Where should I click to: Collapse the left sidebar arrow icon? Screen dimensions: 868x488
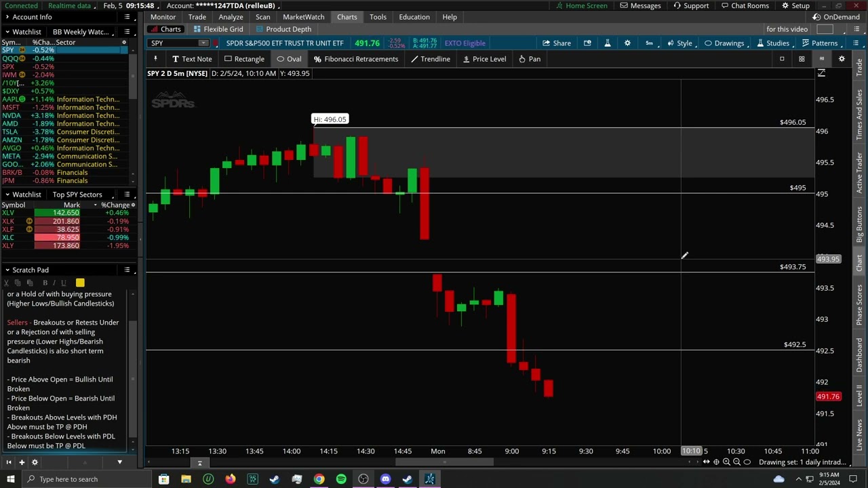coord(9,462)
